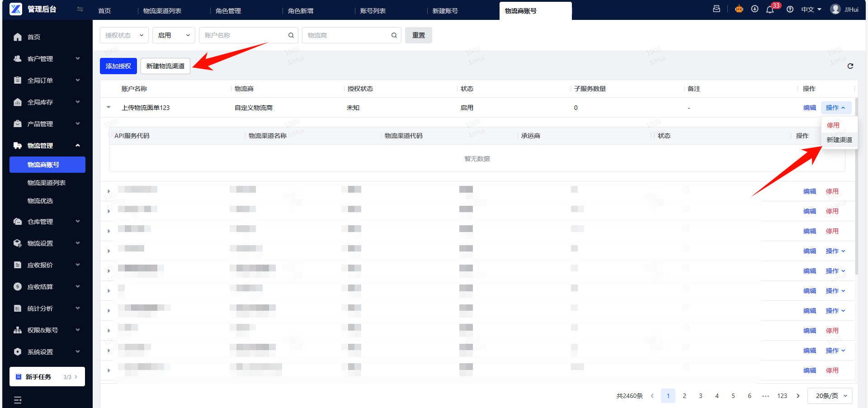Click 编辑 for 上传物流面单123

(x=810, y=108)
